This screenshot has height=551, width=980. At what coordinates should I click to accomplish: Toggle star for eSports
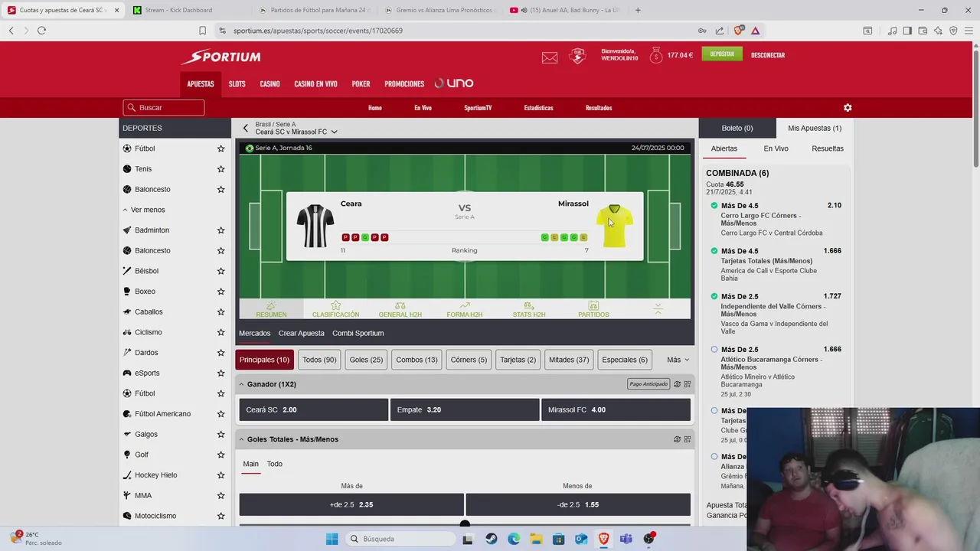[220, 373]
